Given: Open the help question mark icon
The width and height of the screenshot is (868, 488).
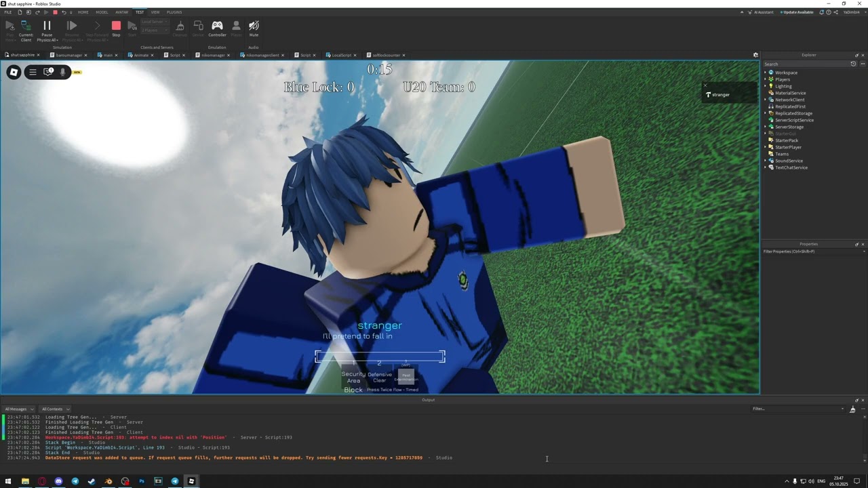Looking at the screenshot, I should click(x=829, y=12).
